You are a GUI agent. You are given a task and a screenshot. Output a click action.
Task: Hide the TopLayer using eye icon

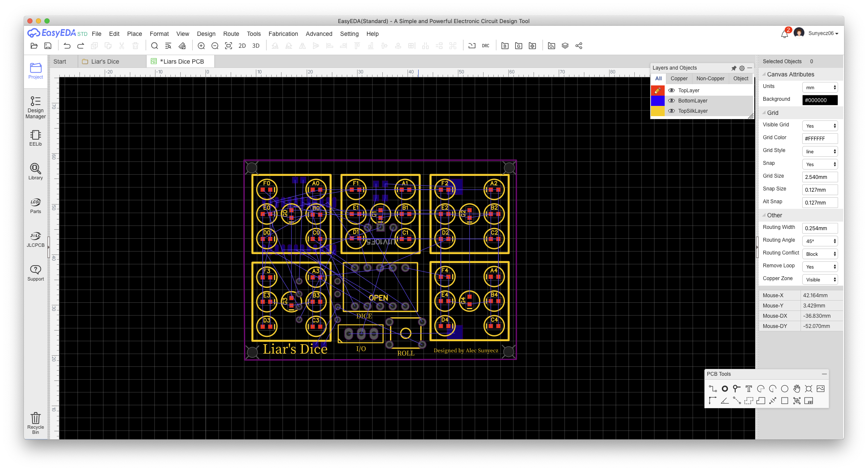(x=672, y=91)
